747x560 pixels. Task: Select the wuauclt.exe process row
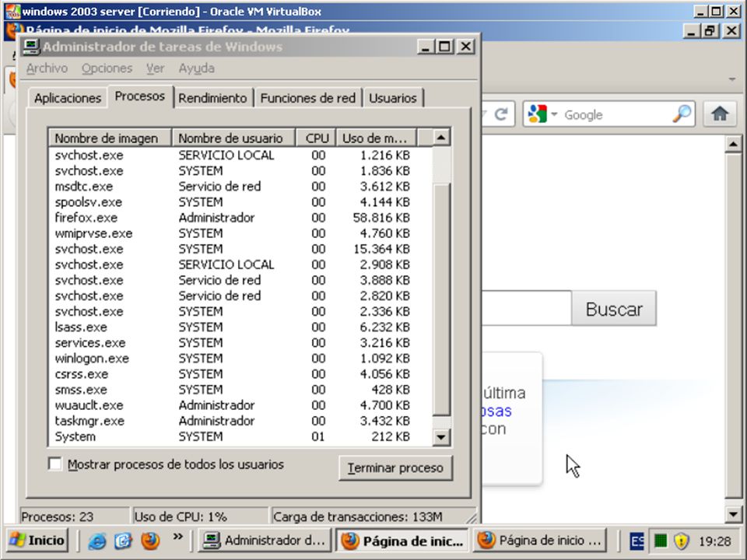coord(240,405)
